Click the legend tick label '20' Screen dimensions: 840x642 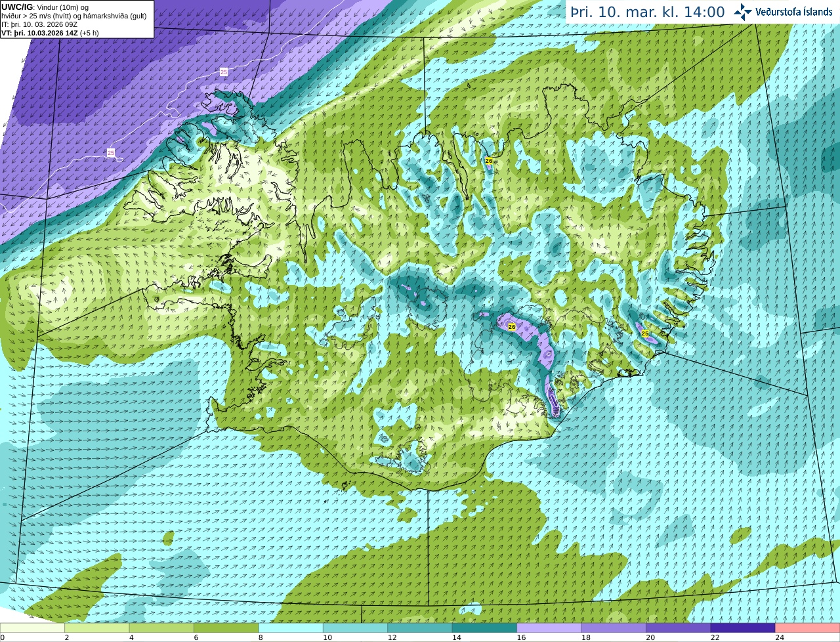[x=651, y=637]
